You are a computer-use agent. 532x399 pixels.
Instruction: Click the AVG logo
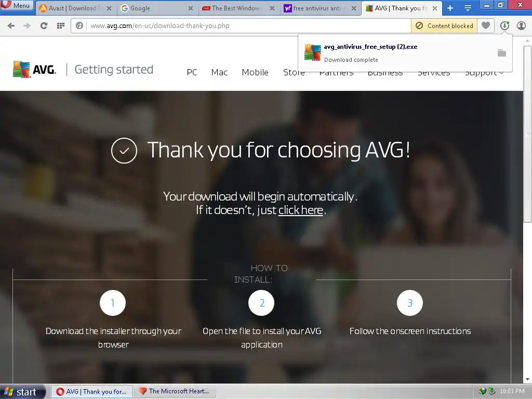click(34, 70)
